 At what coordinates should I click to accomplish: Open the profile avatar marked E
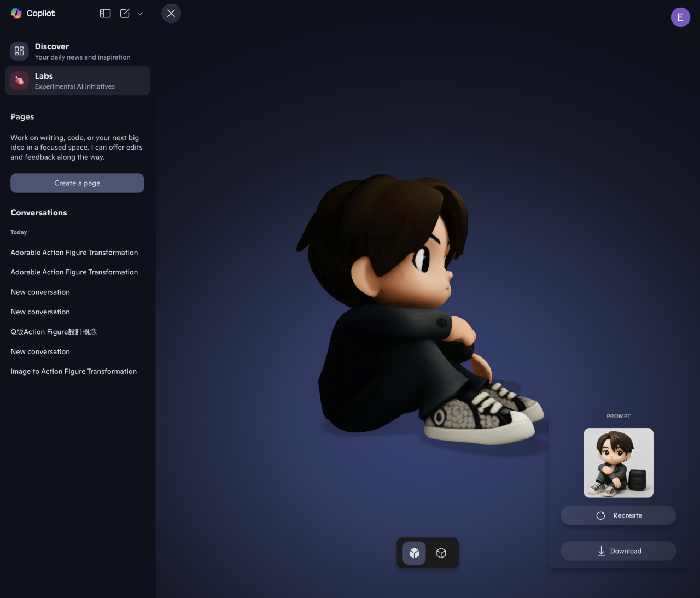tap(680, 17)
